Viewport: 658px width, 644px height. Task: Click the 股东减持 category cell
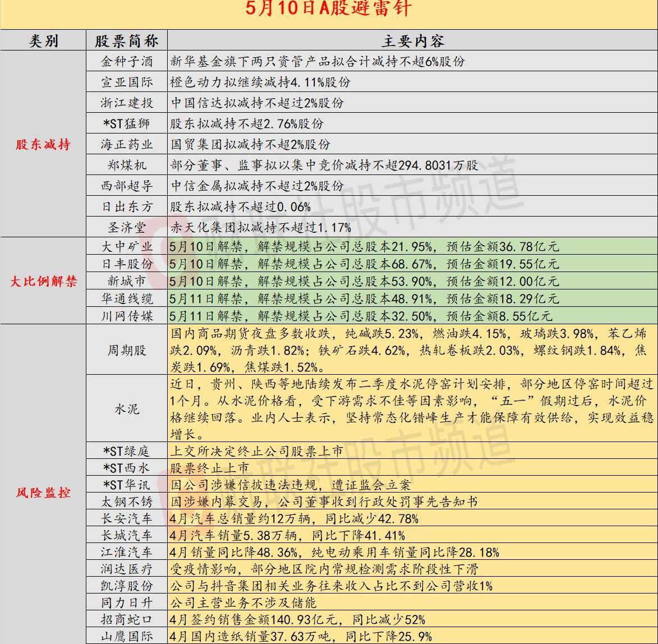(43, 144)
